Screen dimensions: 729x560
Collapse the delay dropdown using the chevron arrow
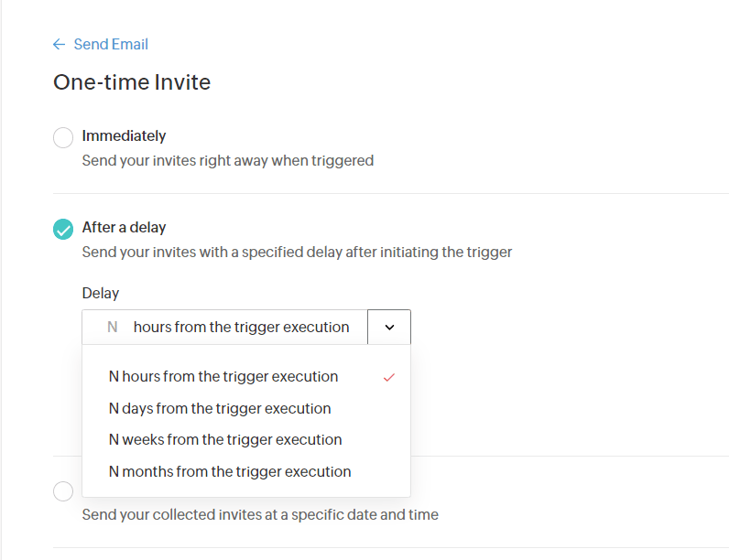389,327
